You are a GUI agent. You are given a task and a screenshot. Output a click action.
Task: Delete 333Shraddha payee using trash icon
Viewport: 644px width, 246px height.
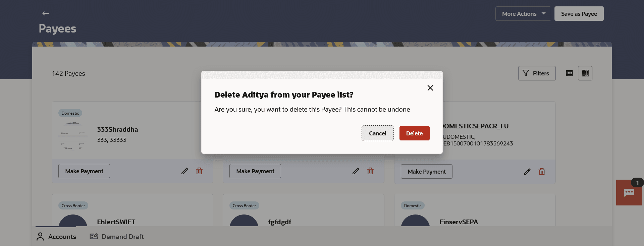coord(199,171)
